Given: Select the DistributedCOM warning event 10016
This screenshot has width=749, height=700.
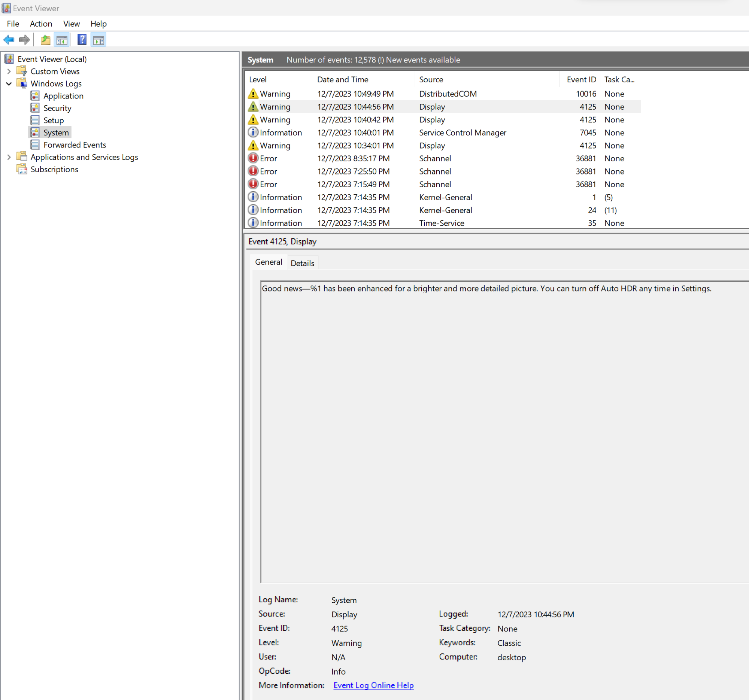Looking at the screenshot, I should pos(447,94).
